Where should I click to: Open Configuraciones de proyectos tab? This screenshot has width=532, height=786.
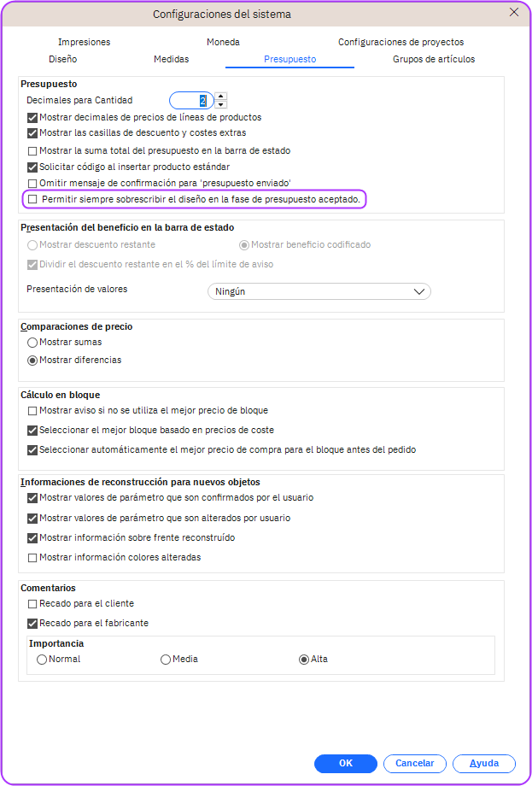pyautogui.click(x=400, y=42)
